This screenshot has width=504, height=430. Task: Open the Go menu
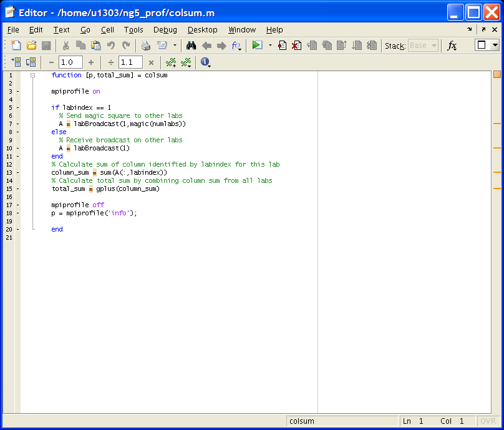pos(85,30)
